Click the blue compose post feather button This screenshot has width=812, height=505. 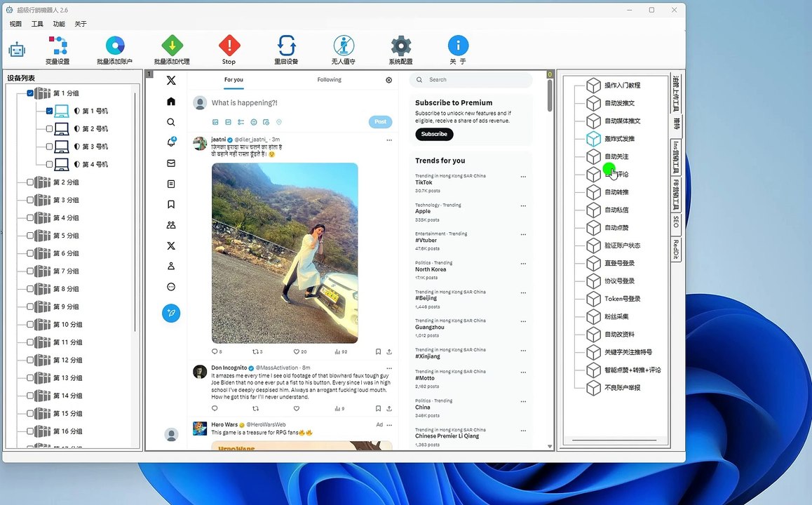[x=171, y=313]
